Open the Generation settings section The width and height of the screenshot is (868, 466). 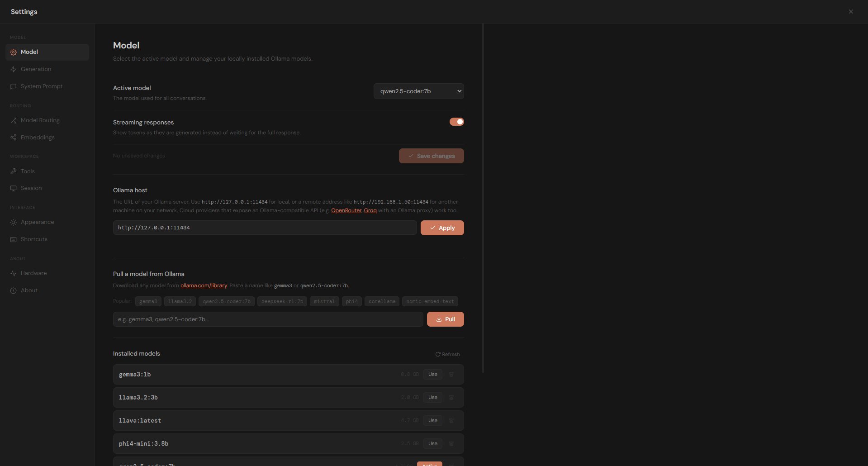(x=47, y=69)
